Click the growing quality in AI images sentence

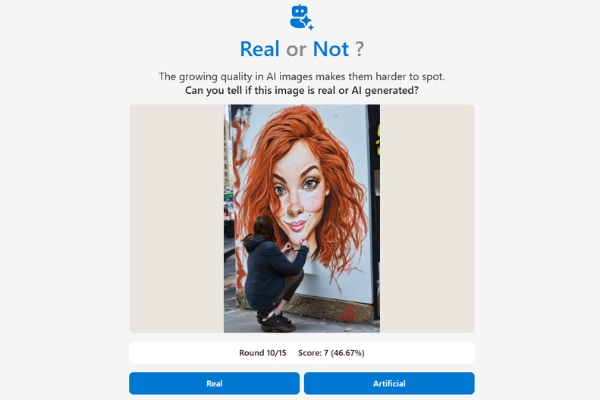click(302, 77)
